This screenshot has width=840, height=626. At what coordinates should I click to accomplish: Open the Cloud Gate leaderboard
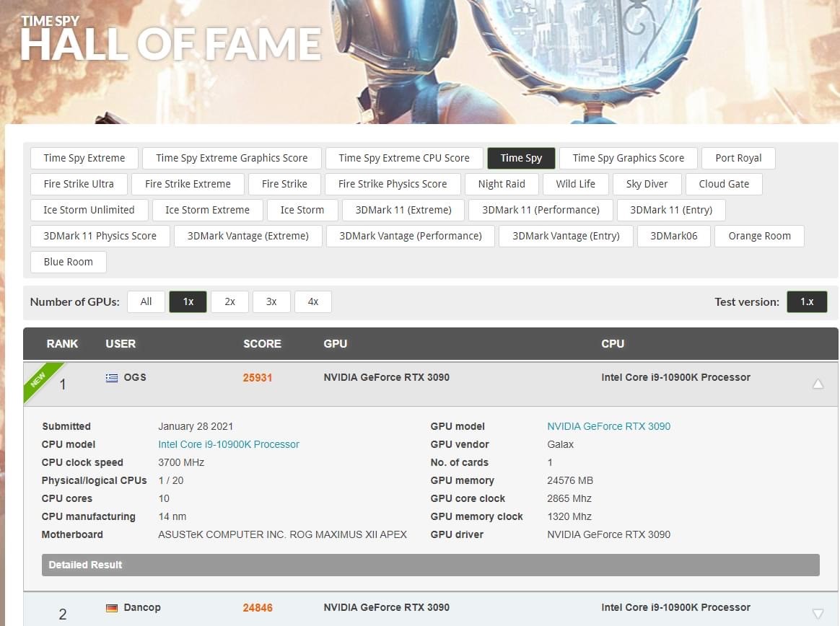pyautogui.click(x=724, y=184)
